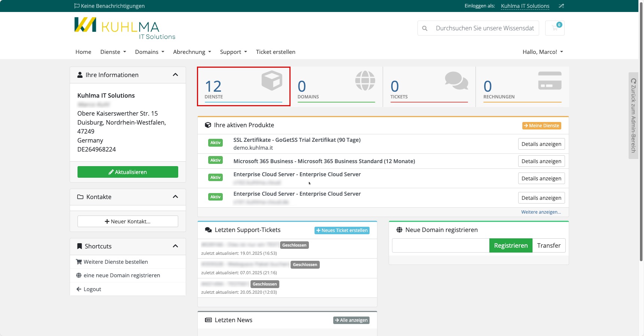Image resolution: width=644 pixels, height=336 pixels.
Task: Click the cart icon by Weitere Dienste bestellen
Action: pyautogui.click(x=79, y=262)
